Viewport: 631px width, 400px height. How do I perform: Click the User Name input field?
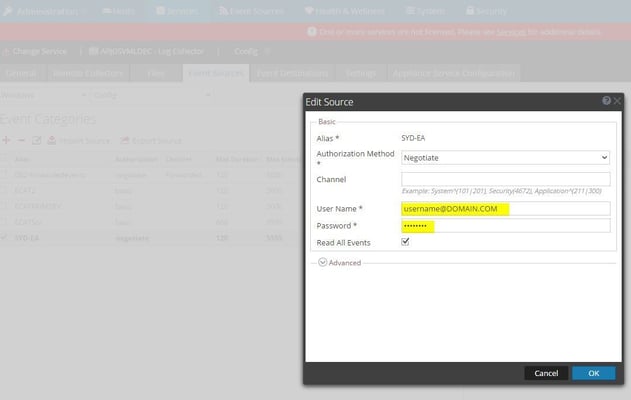click(x=505, y=208)
